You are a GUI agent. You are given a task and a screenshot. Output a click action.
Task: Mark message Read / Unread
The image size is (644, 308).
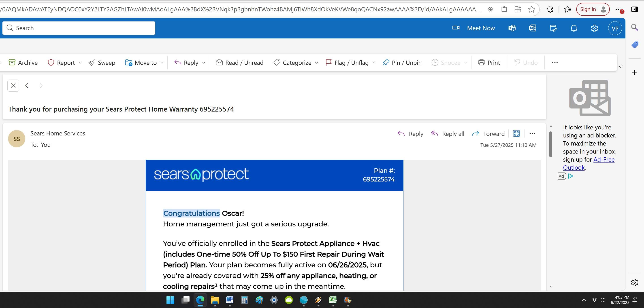(239, 62)
